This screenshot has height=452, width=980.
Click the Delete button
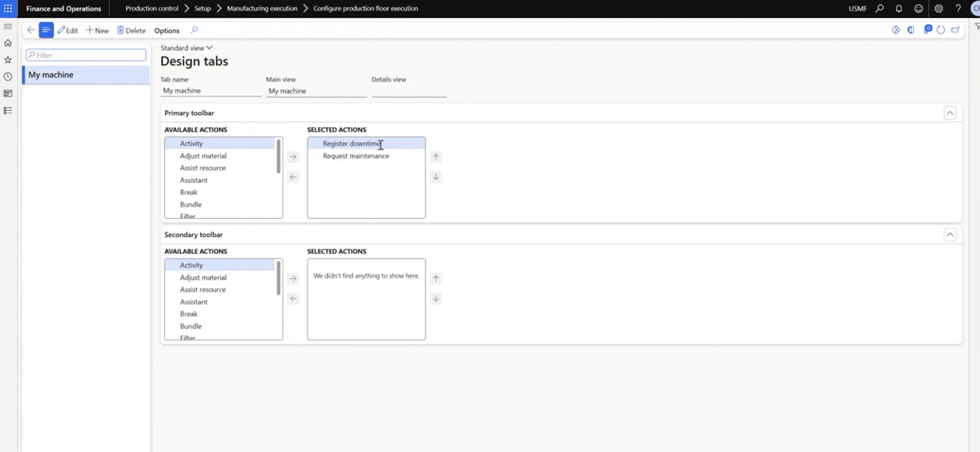pyautogui.click(x=131, y=31)
